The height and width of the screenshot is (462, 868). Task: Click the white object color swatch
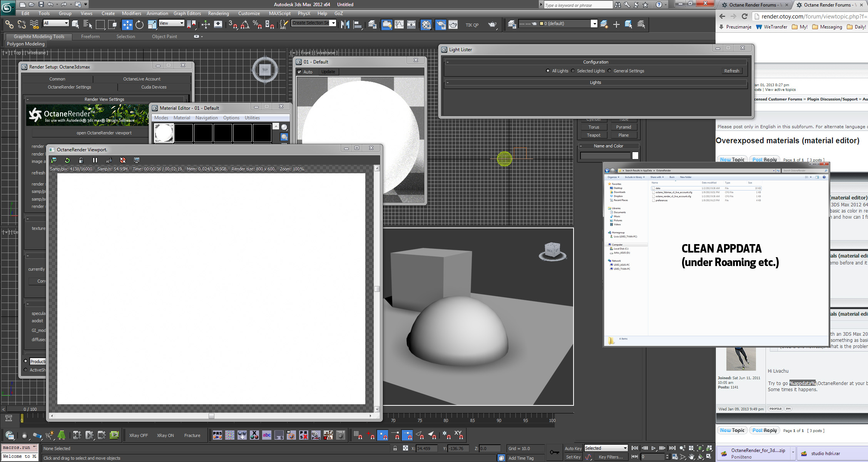click(635, 156)
